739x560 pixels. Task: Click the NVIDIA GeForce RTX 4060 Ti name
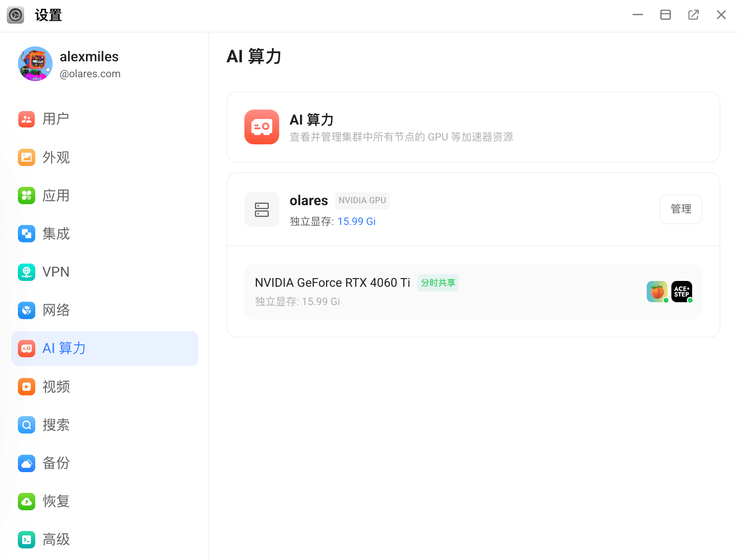point(332,282)
